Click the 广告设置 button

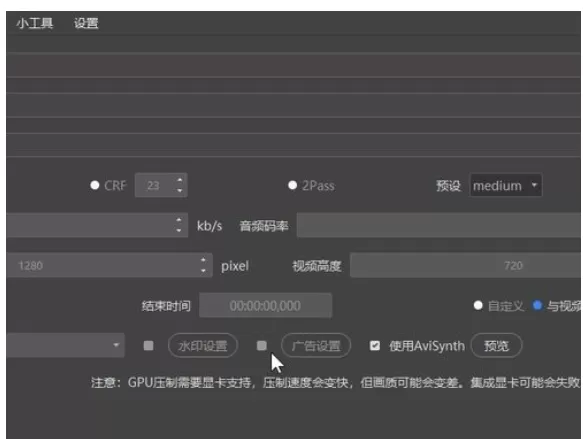(316, 346)
